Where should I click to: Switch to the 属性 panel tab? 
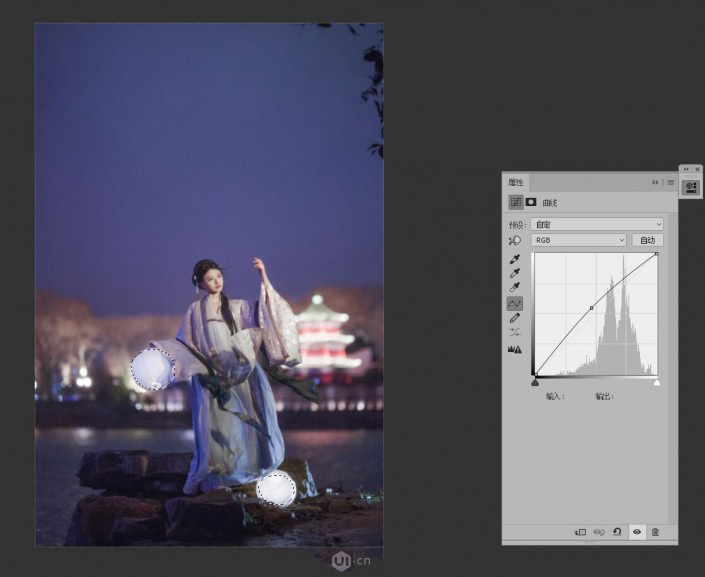point(516,182)
